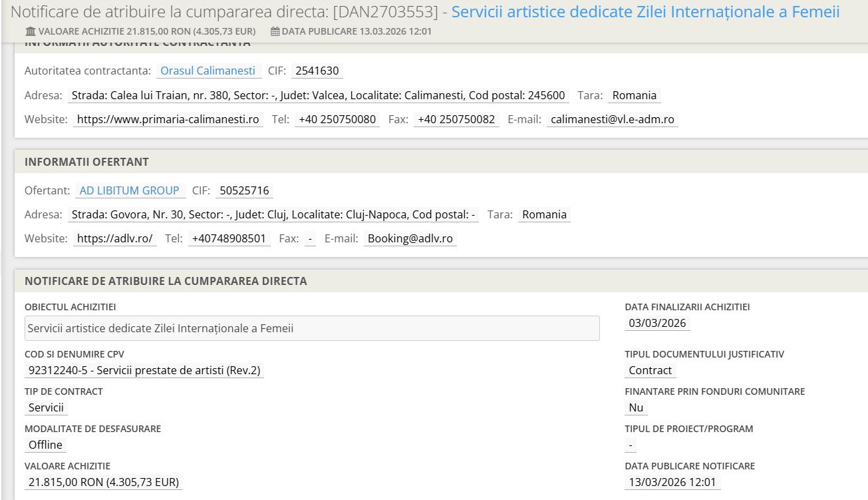Click the institution icon beside the header Valoare Achizitie
The image size is (868, 500).
(x=31, y=32)
